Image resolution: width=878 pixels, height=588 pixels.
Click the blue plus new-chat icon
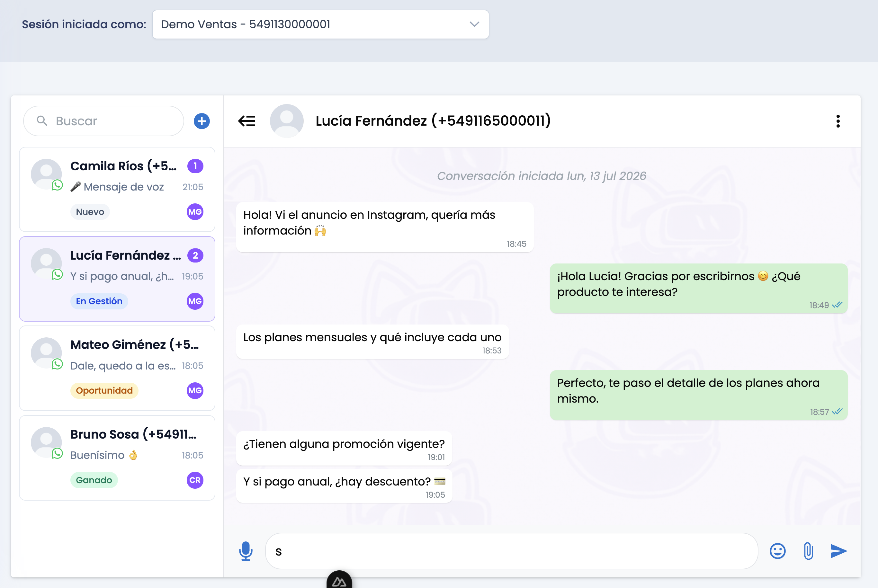click(x=202, y=121)
